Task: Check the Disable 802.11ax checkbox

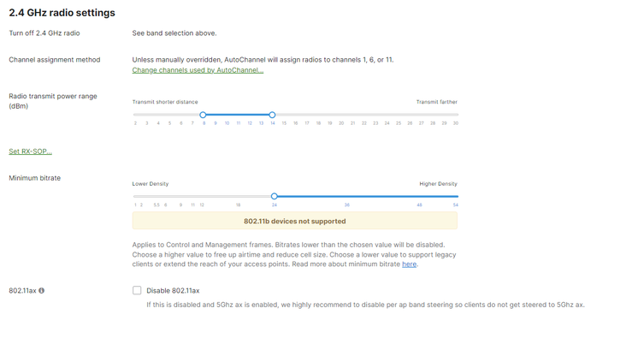Action: [x=137, y=291]
